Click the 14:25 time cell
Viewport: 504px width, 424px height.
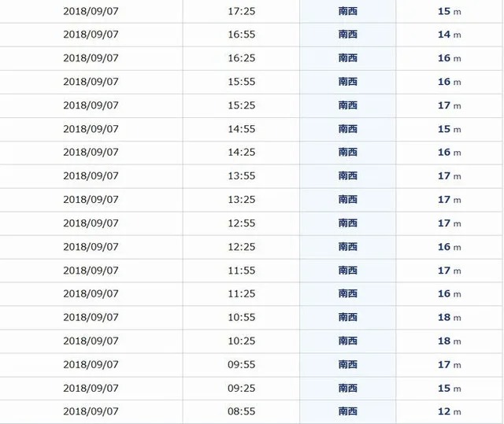(242, 152)
